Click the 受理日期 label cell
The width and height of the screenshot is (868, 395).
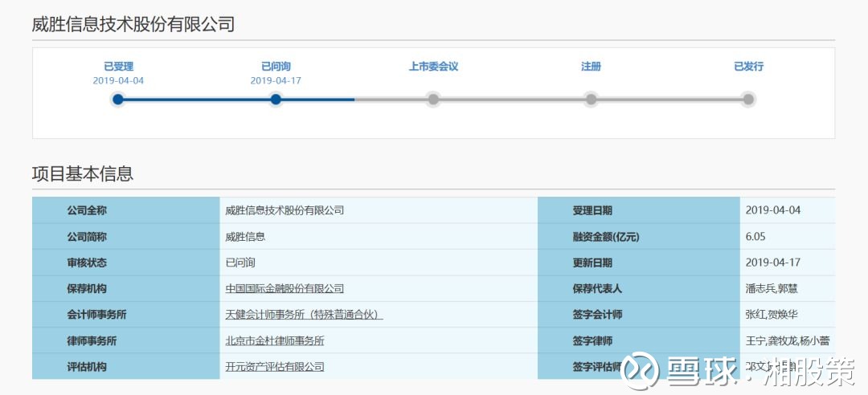(639, 210)
